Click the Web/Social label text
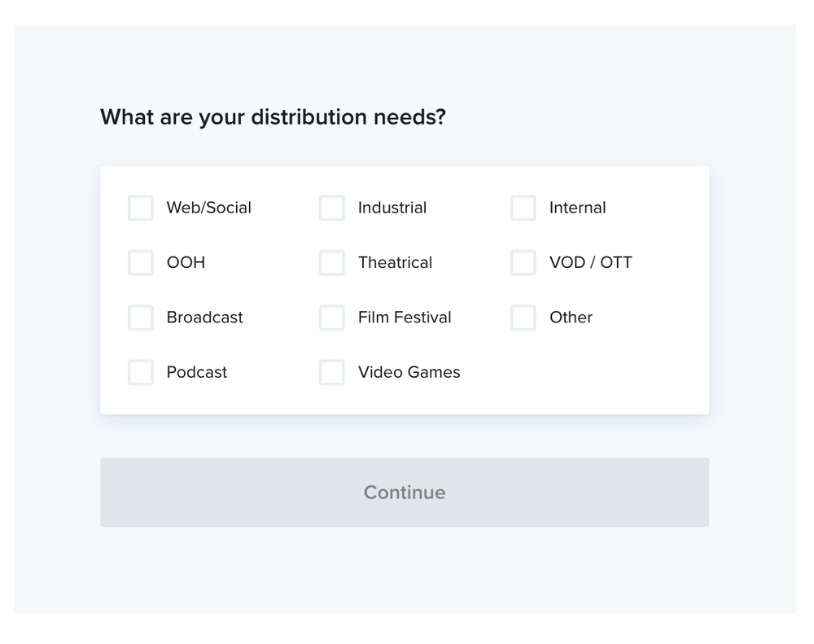The height and width of the screenshot is (644, 814). pos(208,208)
